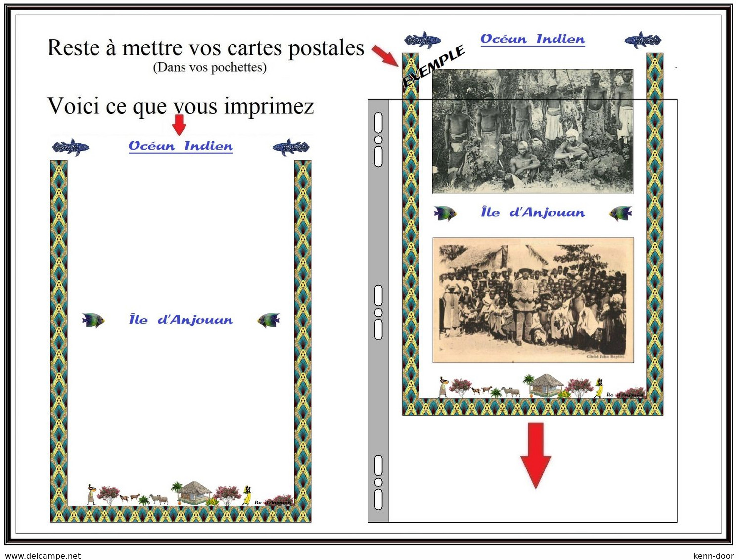Click the thatched hut illustration on the example page
The image size is (739, 560).
547,385
